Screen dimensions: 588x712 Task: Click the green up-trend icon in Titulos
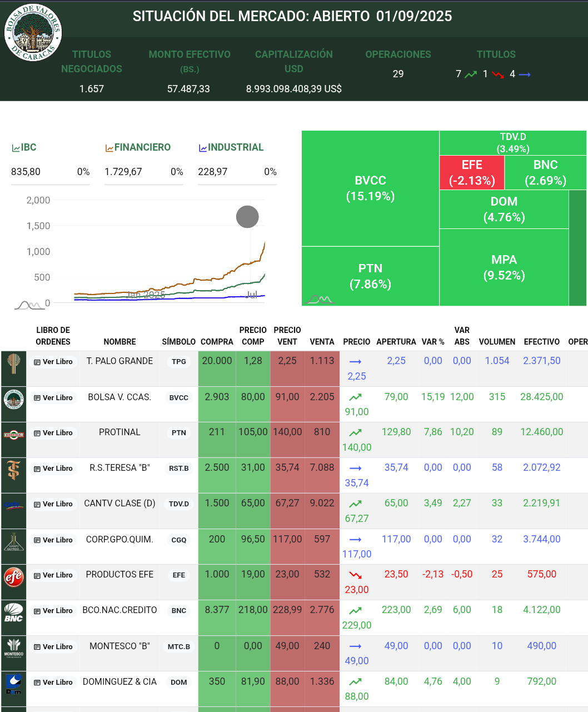[x=471, y=74]
